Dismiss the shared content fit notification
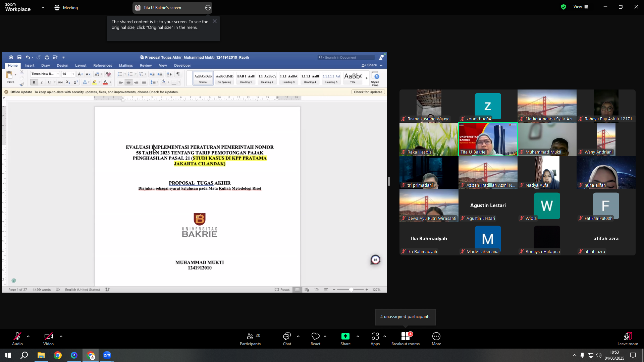Image resolution: width=644 pixels, height=362 pixels. click(215, 21)
